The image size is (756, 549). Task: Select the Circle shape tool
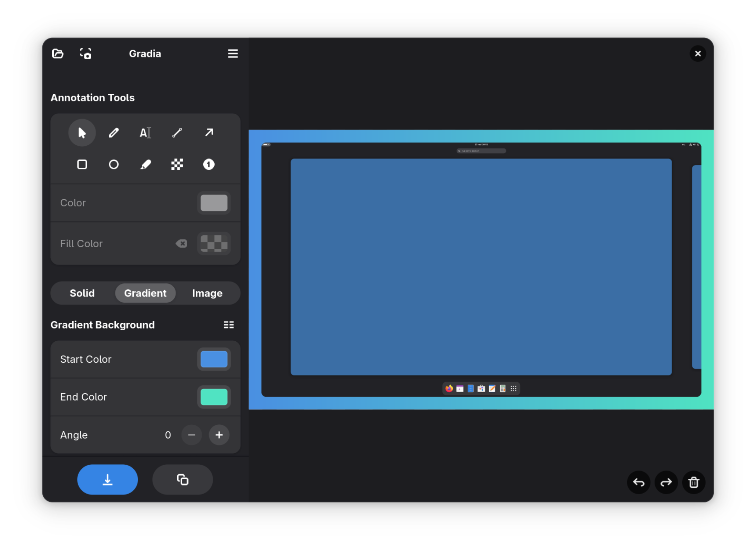pyautogui.click(x=114, y=165)
